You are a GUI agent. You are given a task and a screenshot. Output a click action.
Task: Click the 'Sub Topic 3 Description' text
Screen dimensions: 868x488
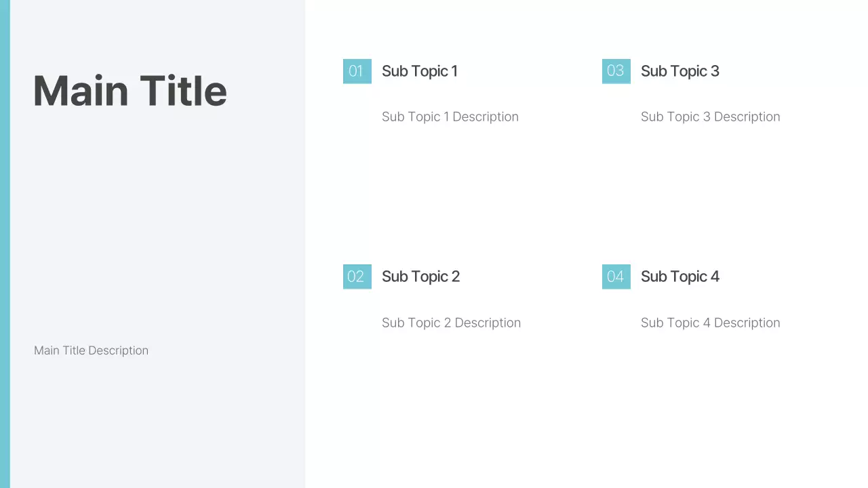point(710,117)
